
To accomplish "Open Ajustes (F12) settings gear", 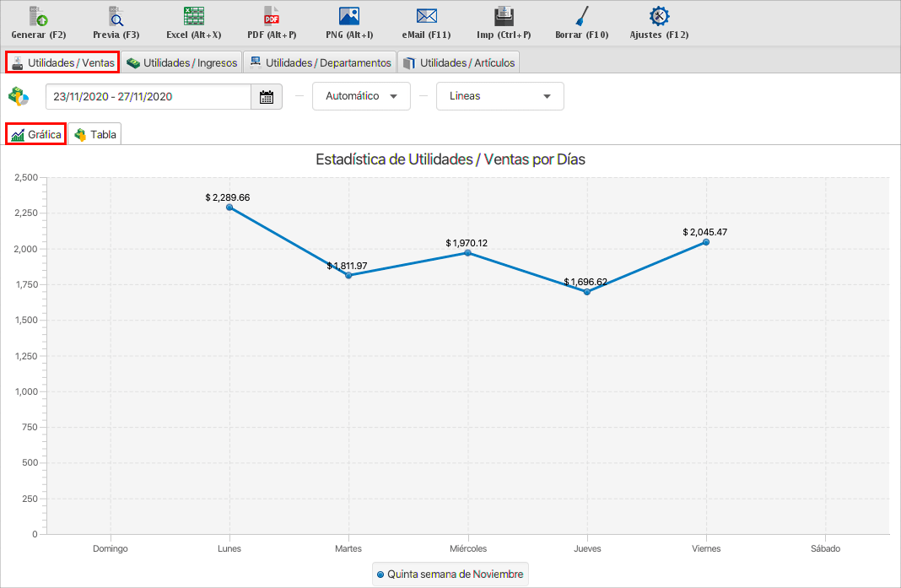I will tap(659, 17).
